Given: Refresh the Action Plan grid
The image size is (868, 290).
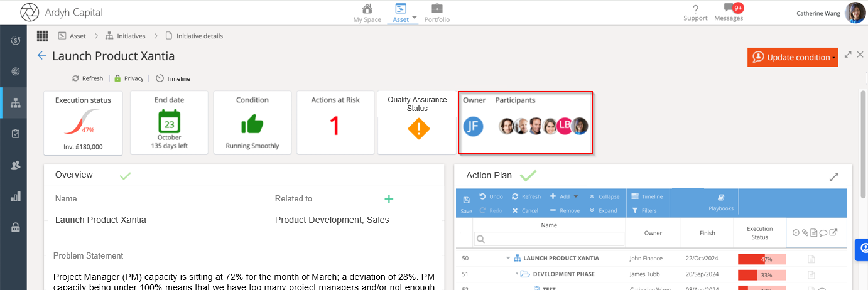Looking at the screenshot, I should pyautogui.click(x=526, y=196).
